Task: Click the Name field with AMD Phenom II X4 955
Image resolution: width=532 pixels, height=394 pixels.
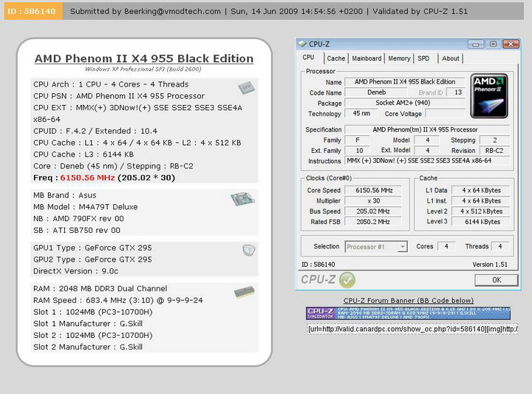Action: point(405,82)
